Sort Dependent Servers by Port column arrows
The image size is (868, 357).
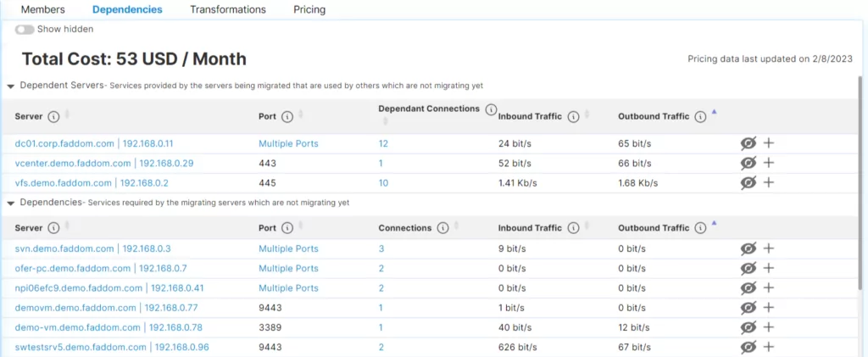point(301,114)
